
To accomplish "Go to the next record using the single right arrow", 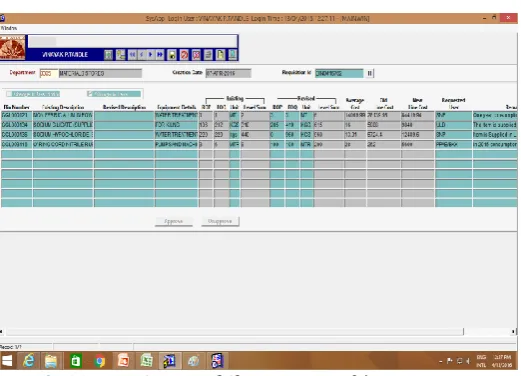I will click(x=151, y=55).
